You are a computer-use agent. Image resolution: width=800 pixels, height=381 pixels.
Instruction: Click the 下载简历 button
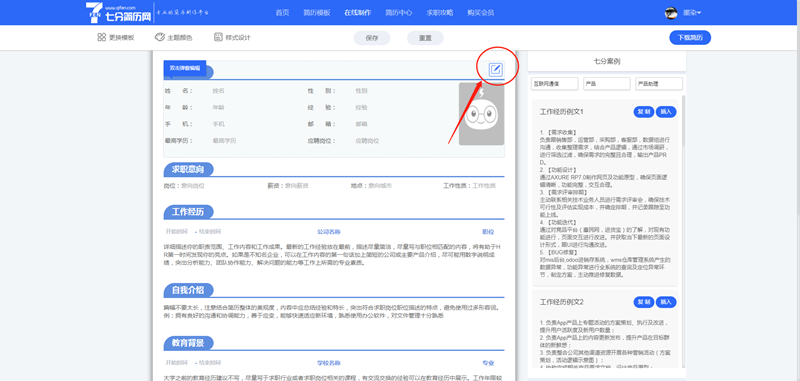pos(690,38)
